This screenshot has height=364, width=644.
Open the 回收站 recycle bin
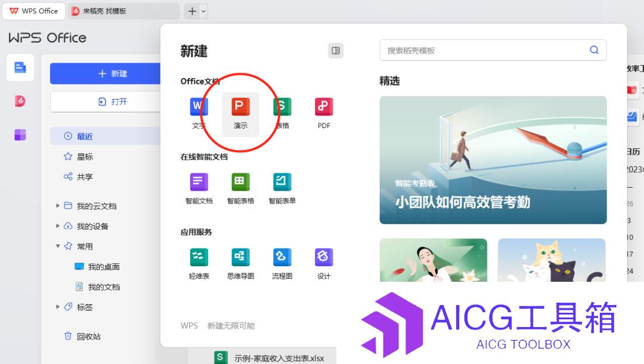tap(82, 336)
